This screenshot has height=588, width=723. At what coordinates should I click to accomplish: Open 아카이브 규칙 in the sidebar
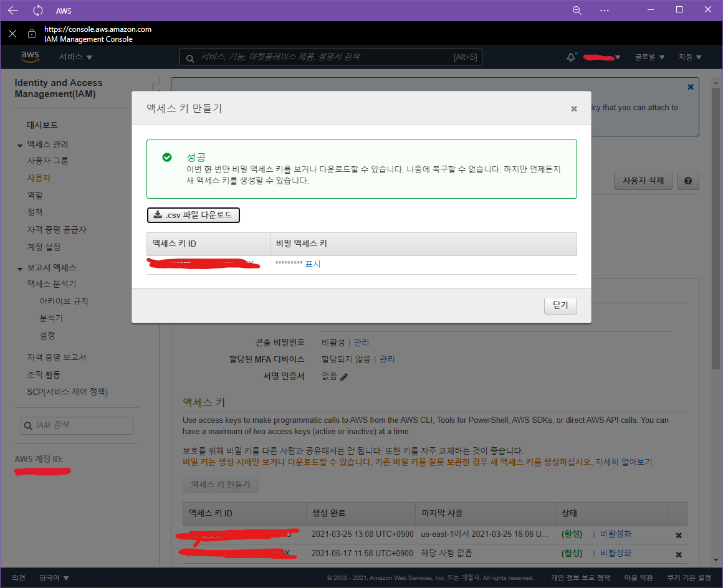coord(64,301)
